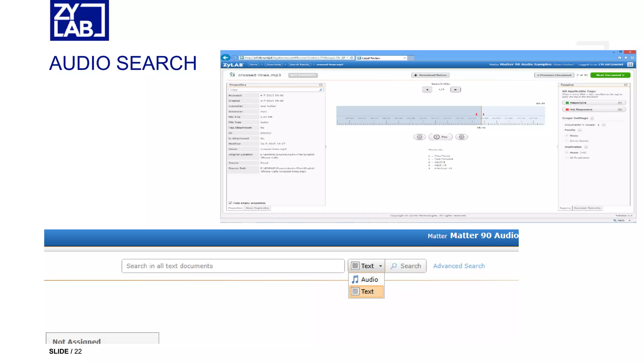Click the Search Results breadcrumb
Image resolution: width=644 pixels, height=362 pixels.
[x=300, y=64]
